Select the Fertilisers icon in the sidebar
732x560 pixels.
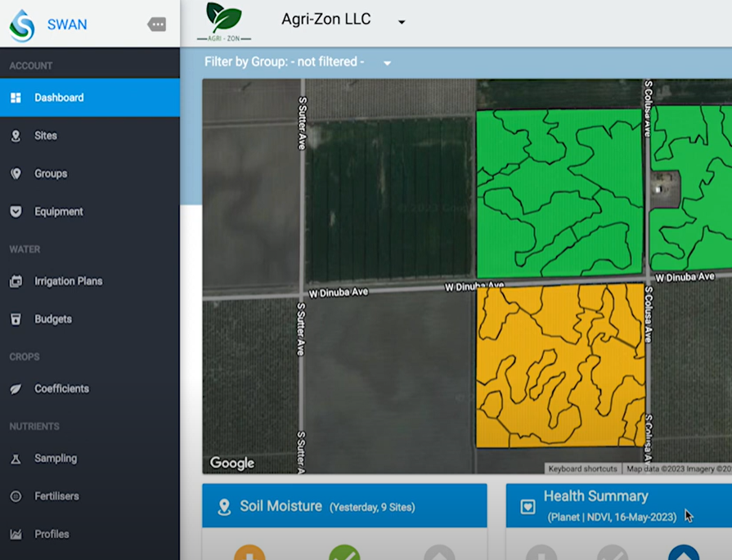click(x=18, y=496)
